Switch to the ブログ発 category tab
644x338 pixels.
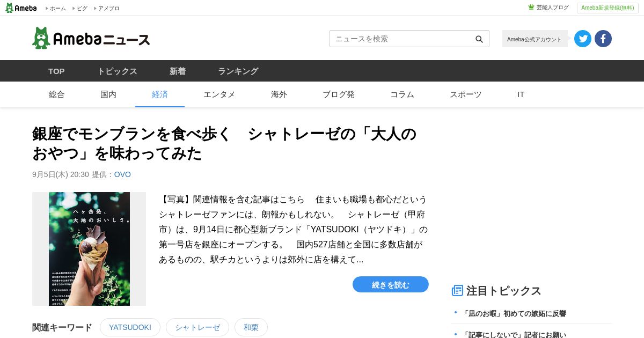pyautogui.click(x=339, y=94)
